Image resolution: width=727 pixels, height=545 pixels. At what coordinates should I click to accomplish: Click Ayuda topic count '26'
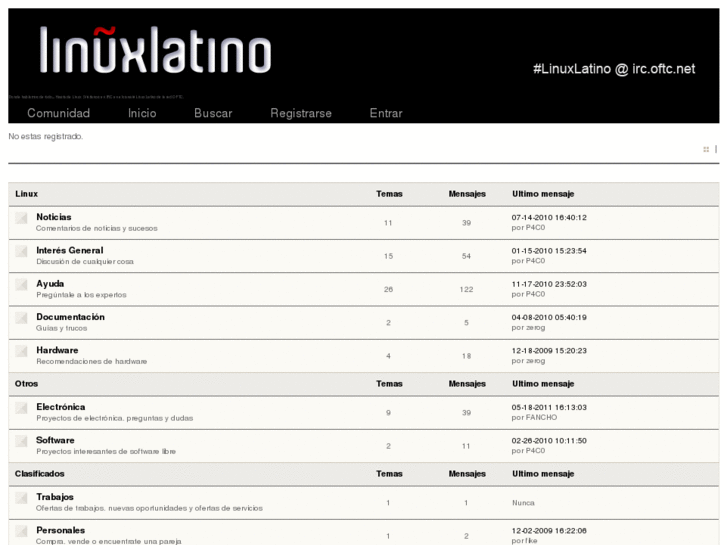pyautogui.click(x=389, y=289)
